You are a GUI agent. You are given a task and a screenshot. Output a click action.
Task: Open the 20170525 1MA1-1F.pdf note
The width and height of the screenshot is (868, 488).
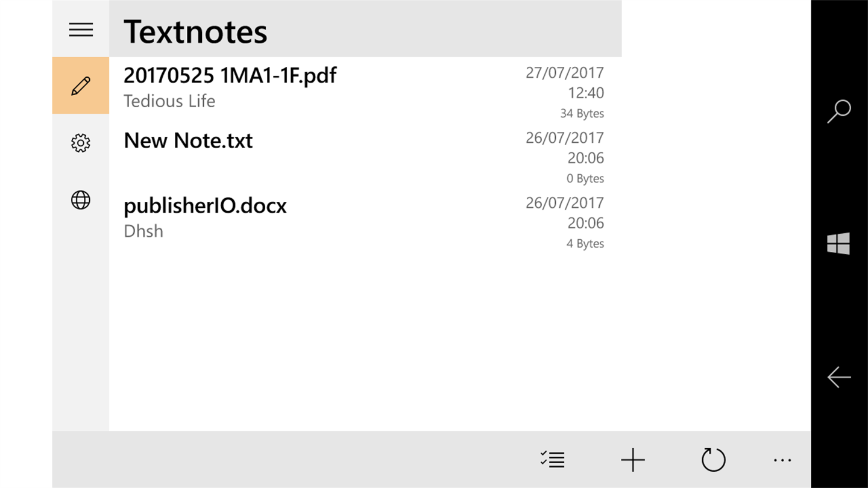(230, 75)
